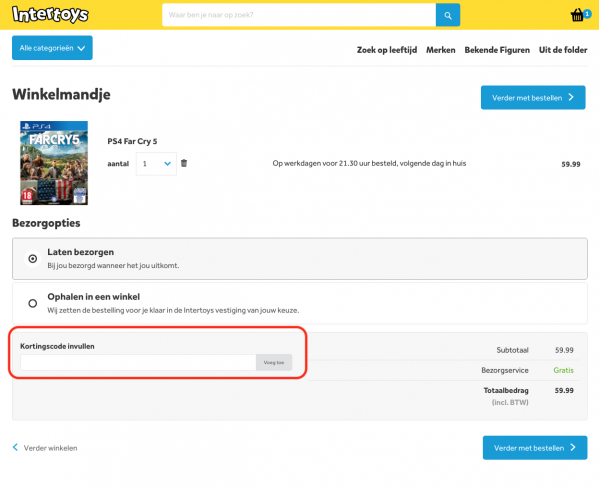Image resolution: width=599 pixels, height=489 pixels.
Task: Click the lower Verder met bestellen button
Action: pos(535,448)
